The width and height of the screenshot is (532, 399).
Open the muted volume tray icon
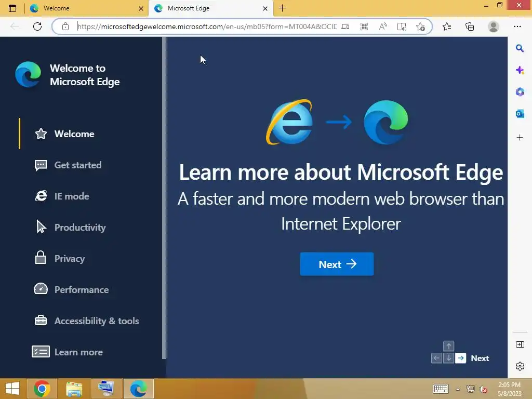(483, 389)
